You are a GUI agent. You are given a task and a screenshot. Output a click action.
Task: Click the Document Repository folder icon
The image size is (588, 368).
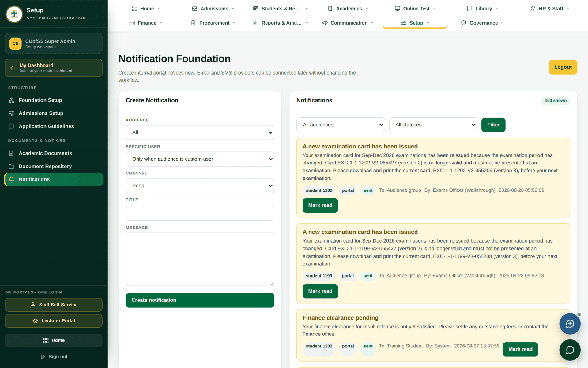(x=11, y=167)
